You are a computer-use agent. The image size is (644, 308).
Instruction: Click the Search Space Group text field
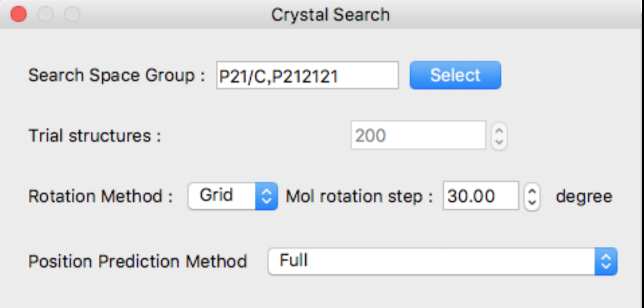307,75
